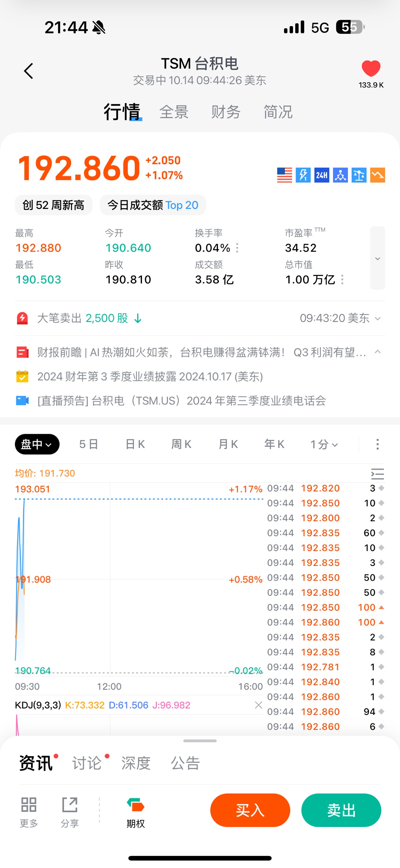Tap the 成交额 3.58亿 value
The height and width of the screenshot is (868, 400).
(214, 280)
